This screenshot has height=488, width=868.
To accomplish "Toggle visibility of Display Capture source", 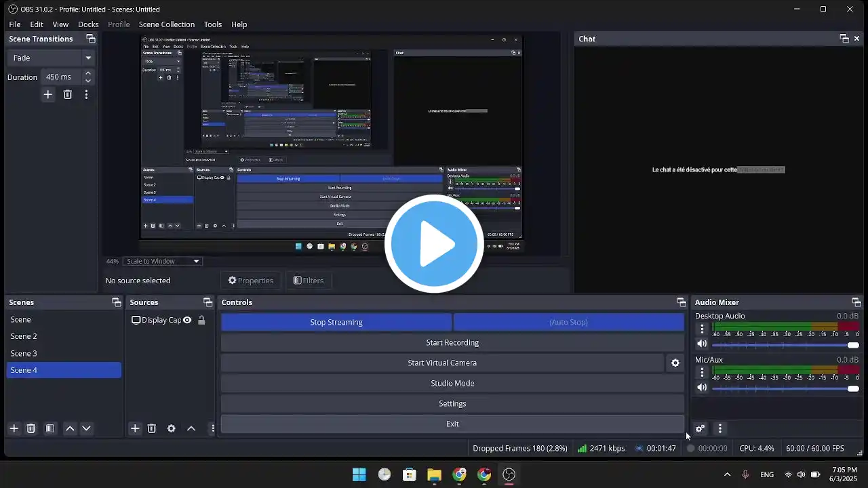I will pos(187,321).
